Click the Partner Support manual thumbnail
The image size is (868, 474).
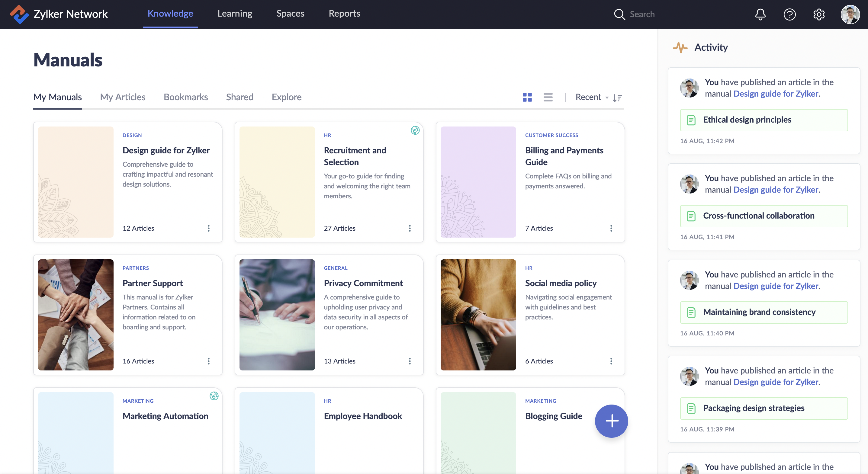tap(76, 315)
